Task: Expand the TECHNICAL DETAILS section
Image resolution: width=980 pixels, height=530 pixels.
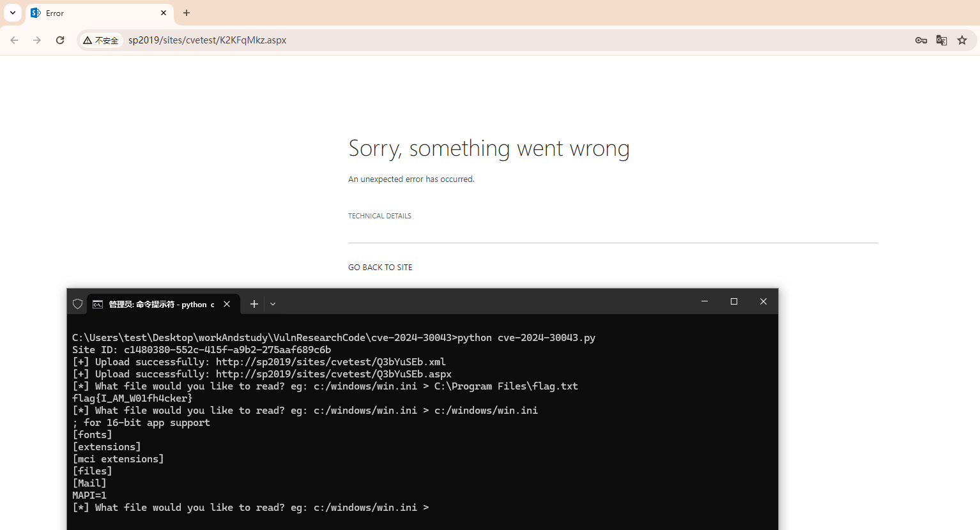Action: 379,215
